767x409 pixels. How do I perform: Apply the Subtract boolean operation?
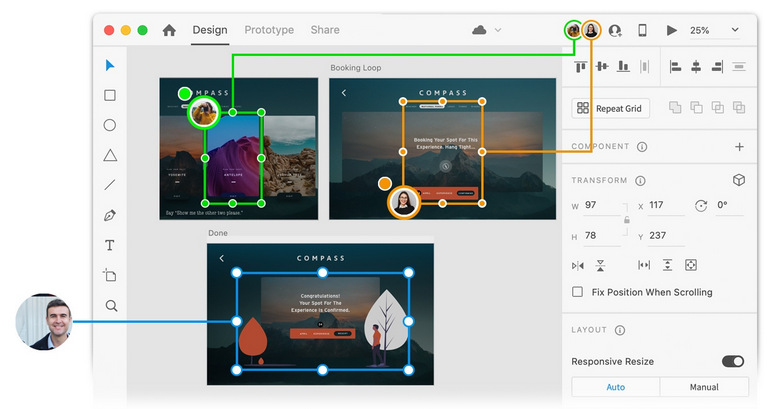point(696,107)
